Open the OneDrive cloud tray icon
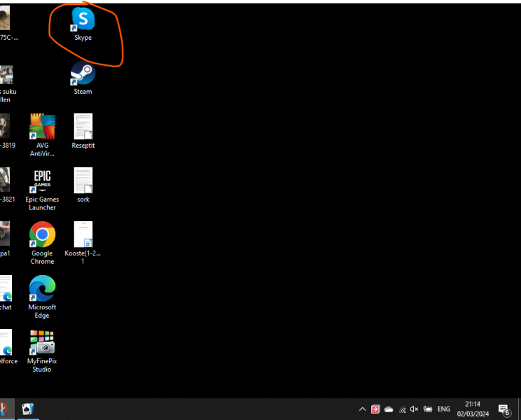This screenshot has width=521, height=420. (389, 409)
